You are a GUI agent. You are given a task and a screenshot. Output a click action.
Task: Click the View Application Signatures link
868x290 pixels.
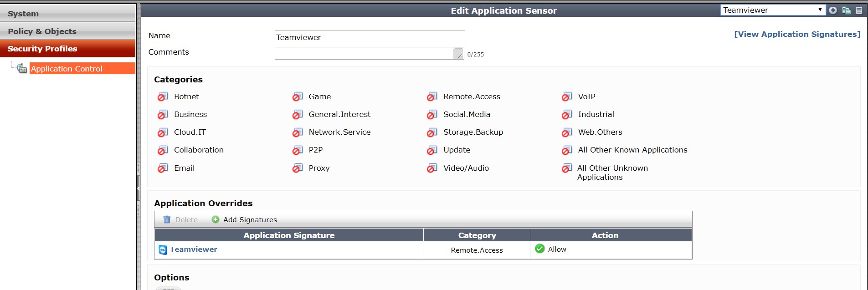tap(797, 34)
